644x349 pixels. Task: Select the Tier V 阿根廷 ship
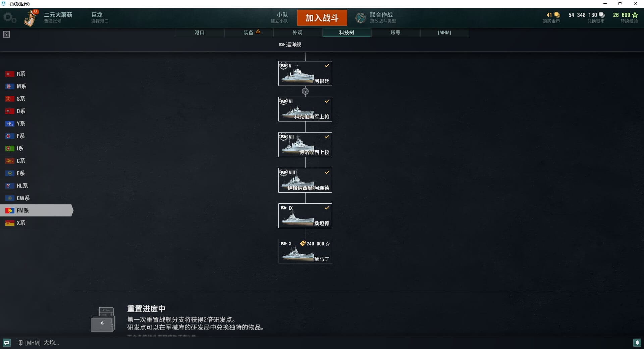[305, 73]
